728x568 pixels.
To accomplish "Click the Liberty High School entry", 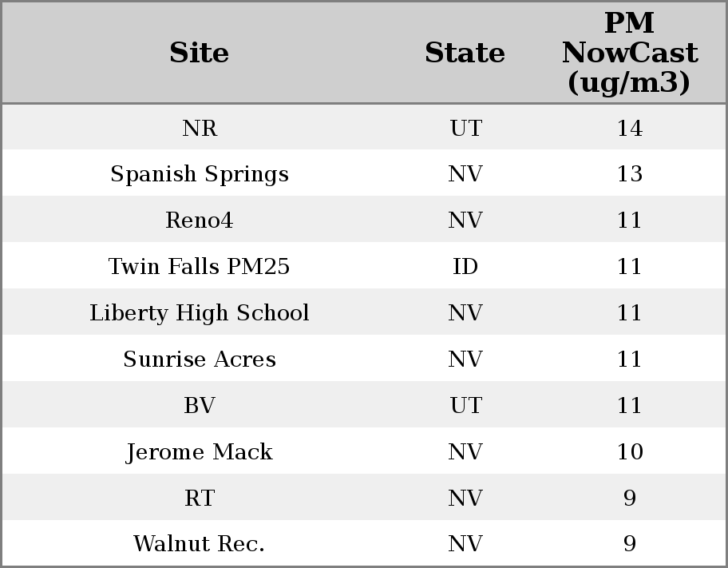I will click(x=200, y=313).
